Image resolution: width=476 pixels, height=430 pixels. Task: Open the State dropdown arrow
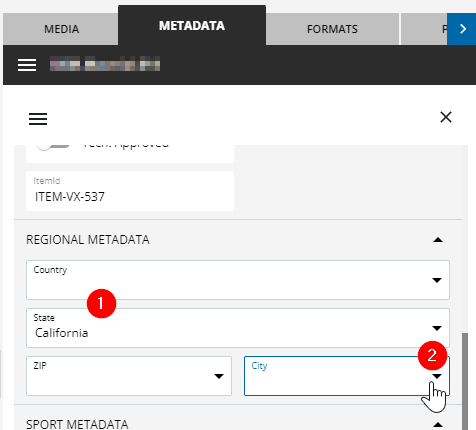[437, 328]
